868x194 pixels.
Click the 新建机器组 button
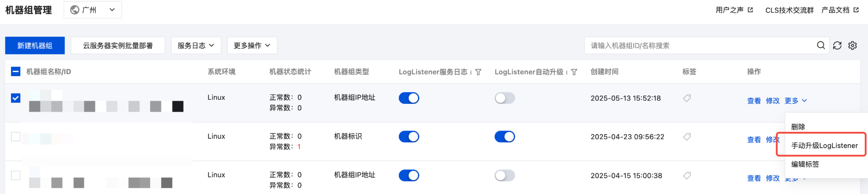click(35, 45)
